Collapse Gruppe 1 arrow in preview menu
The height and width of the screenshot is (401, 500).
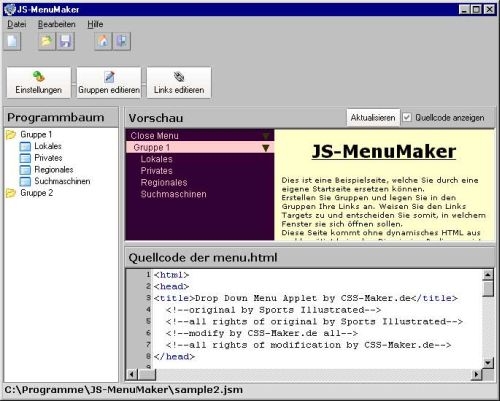coord(266,148)
